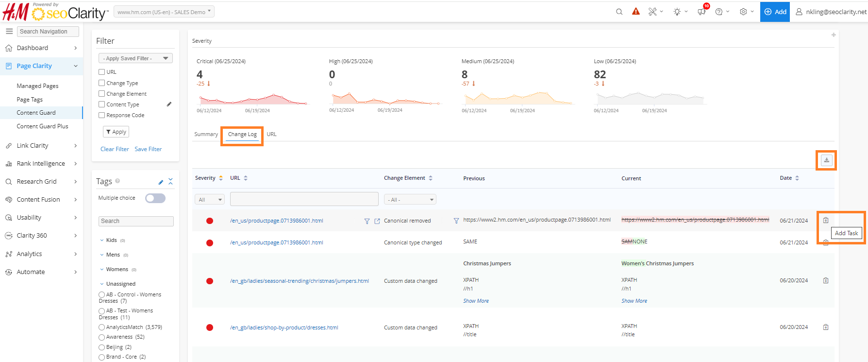Enable the Change Type filter checkbox
The width and height of the screenshot is (868, 362).
102,83
